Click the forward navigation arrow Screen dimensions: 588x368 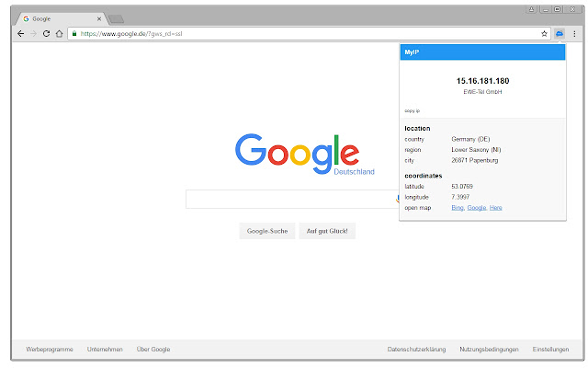click(33, 34)
